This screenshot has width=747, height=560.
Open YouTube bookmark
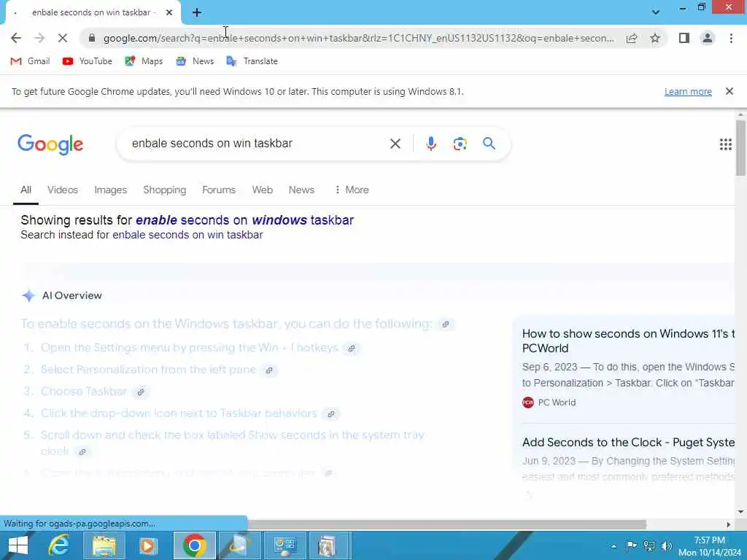pos(88,61)
